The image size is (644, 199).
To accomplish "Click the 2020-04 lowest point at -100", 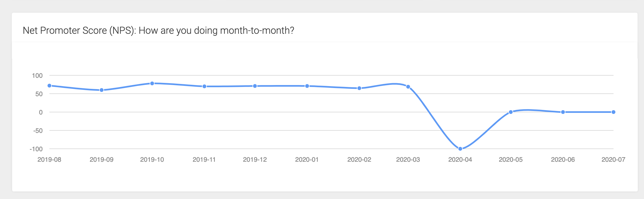I will click(460, 149).
